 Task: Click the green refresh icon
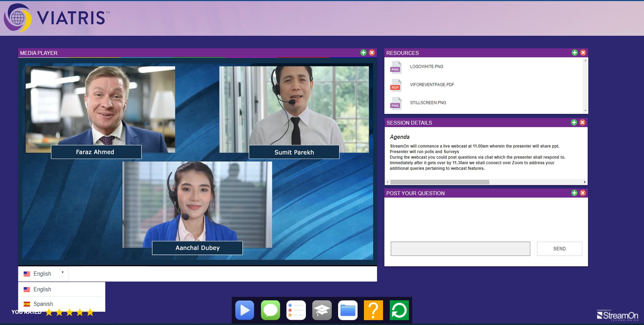(399, 310)
